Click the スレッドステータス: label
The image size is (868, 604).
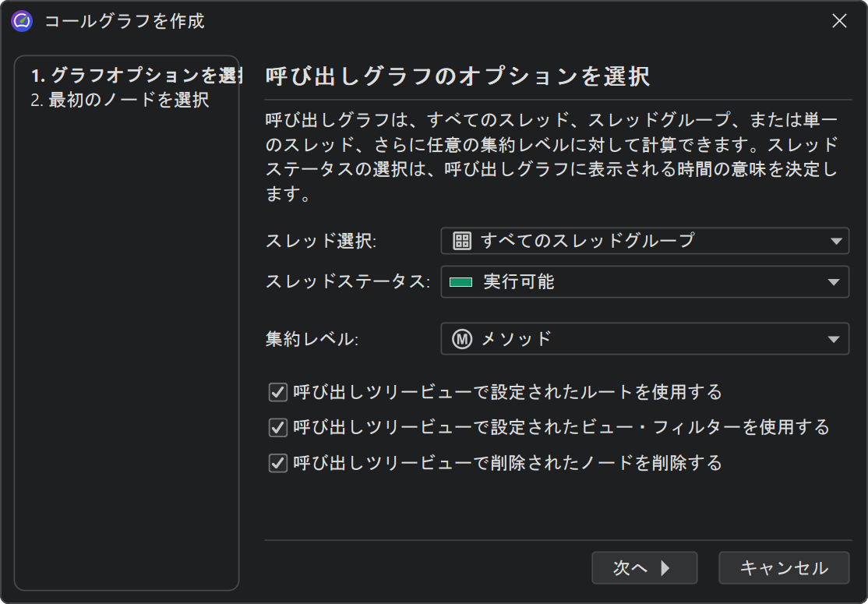point(348,282)
